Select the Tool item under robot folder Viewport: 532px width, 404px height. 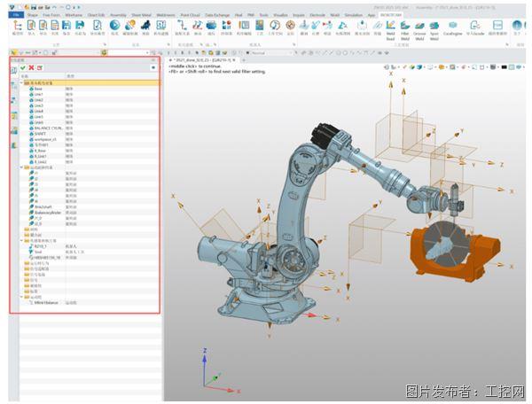pyautogui.click(x=38, y=252)
